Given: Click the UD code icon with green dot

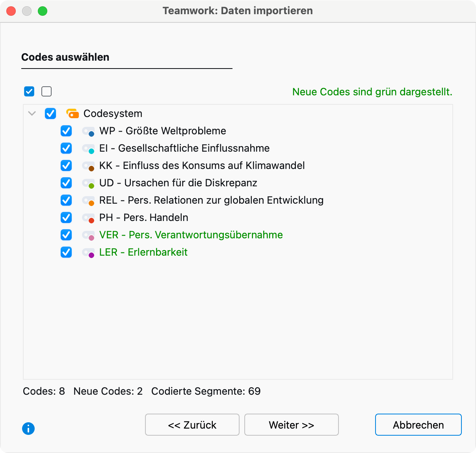Looking at the screenshot, I should [88, 183].
